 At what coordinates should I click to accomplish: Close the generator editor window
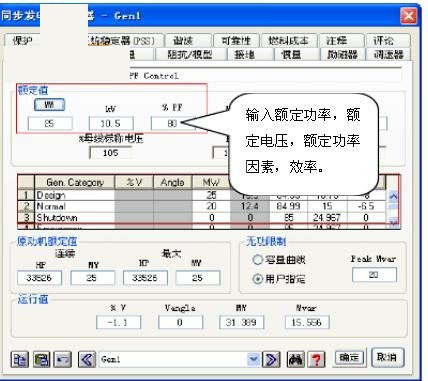click(x=408, y=16)
